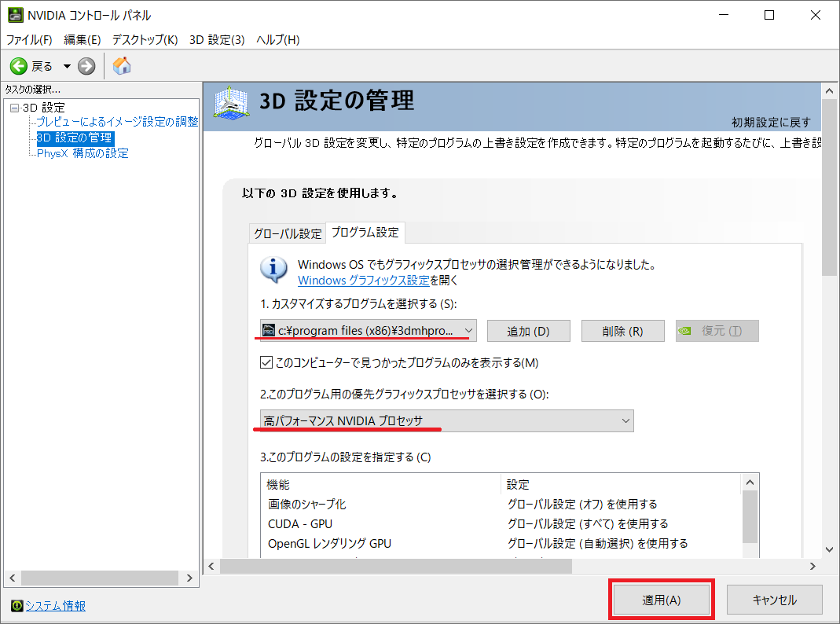Screen dimensions: 840x624
Task: Toggle the このコンピューターで見つかったプログラムのみを表示する checkbox
Action: pyautogui.click(x=266, y=362)
